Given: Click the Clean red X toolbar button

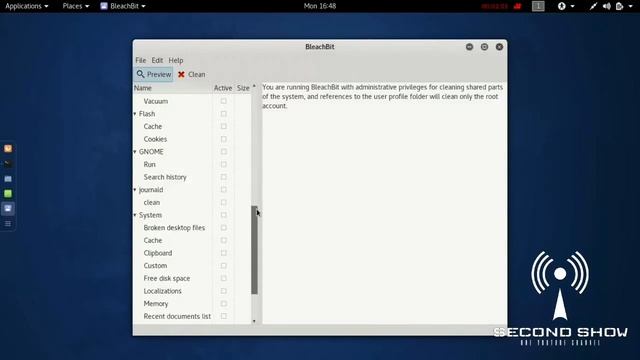Looking at the screenshot, I should 191,74.
